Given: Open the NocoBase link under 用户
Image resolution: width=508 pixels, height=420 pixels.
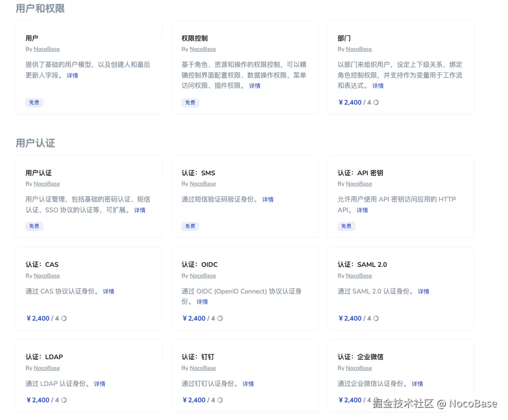Looking at the screenshot, I should coord(47,49).
